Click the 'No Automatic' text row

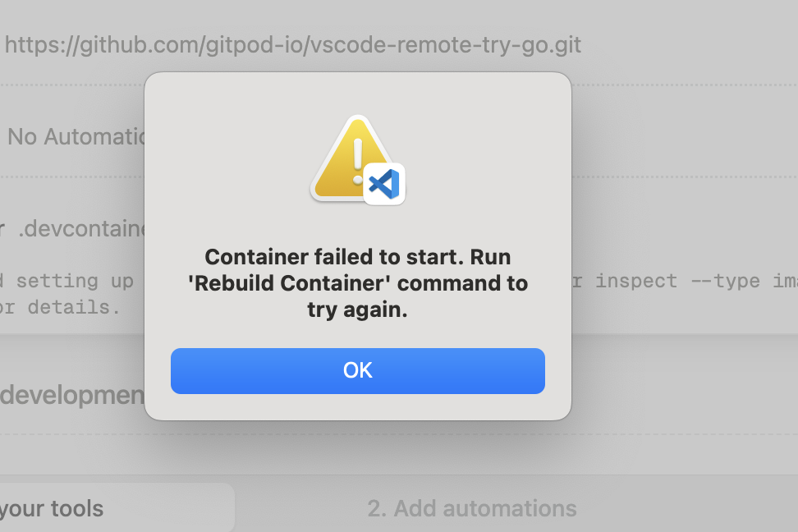point(76,137)
